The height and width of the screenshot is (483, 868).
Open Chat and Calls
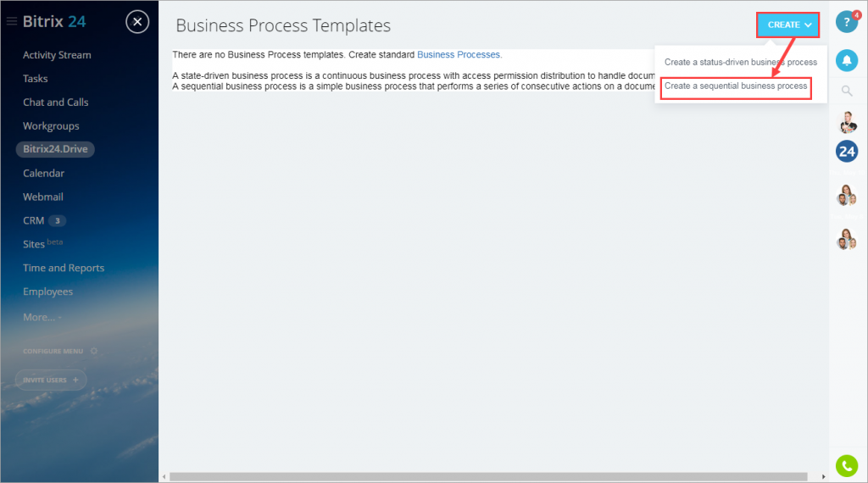[x=55, y=103]
